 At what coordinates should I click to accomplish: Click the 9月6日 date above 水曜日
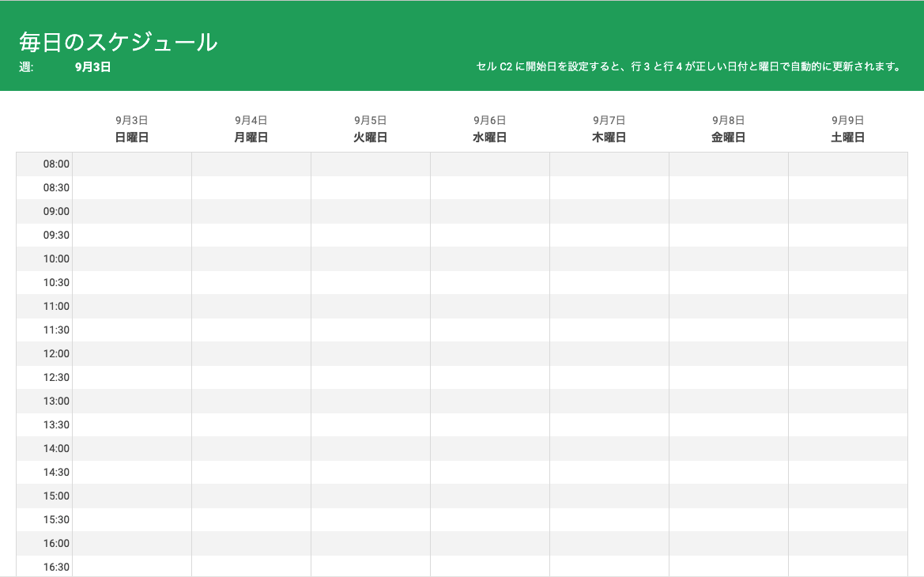490,120
